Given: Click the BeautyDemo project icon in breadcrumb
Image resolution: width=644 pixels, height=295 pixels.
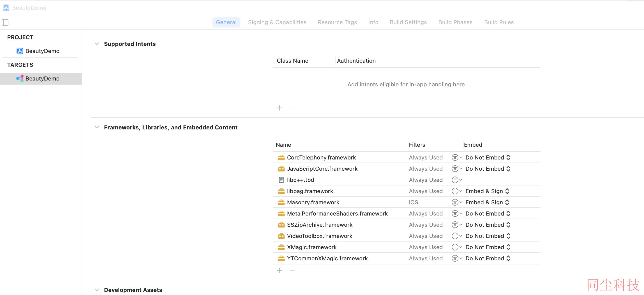Looking at the screenshot, I should [x=6, y=8].
